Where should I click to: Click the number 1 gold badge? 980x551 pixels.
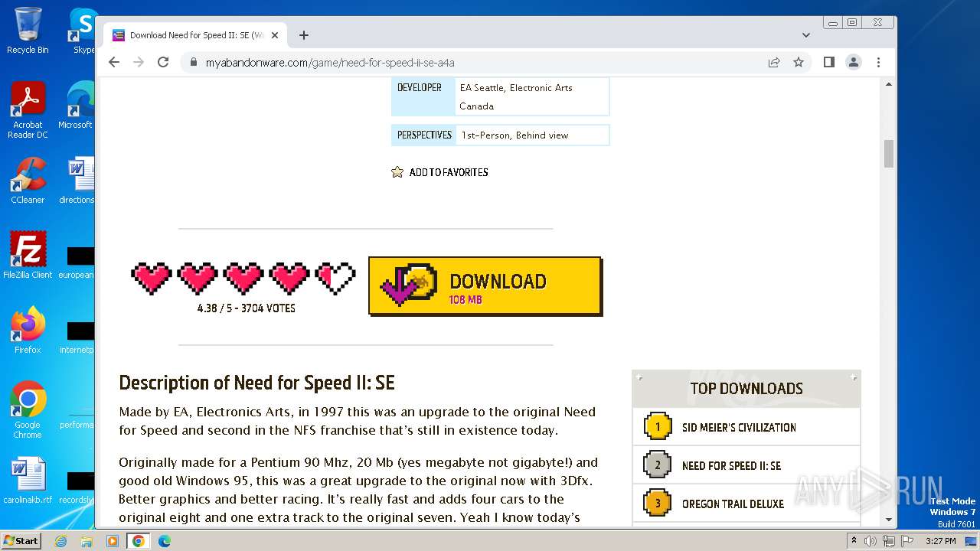[657, 427]
